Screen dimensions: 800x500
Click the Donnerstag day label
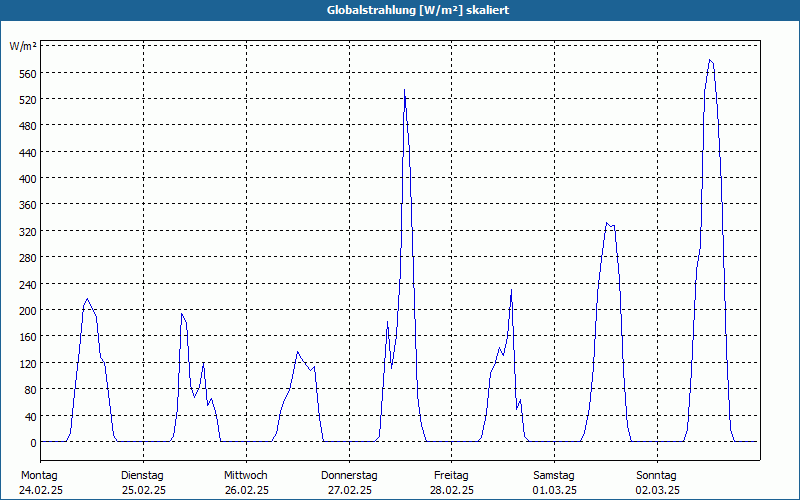(349, 476)
